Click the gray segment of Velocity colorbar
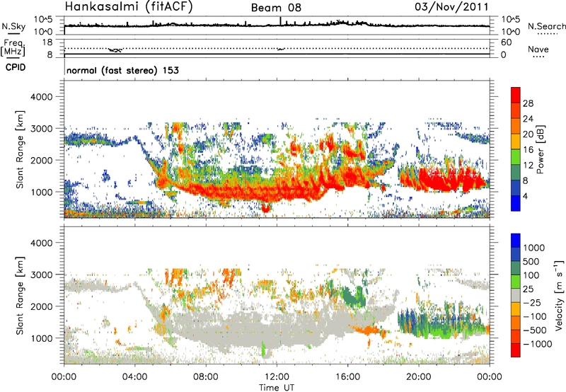 516,295
